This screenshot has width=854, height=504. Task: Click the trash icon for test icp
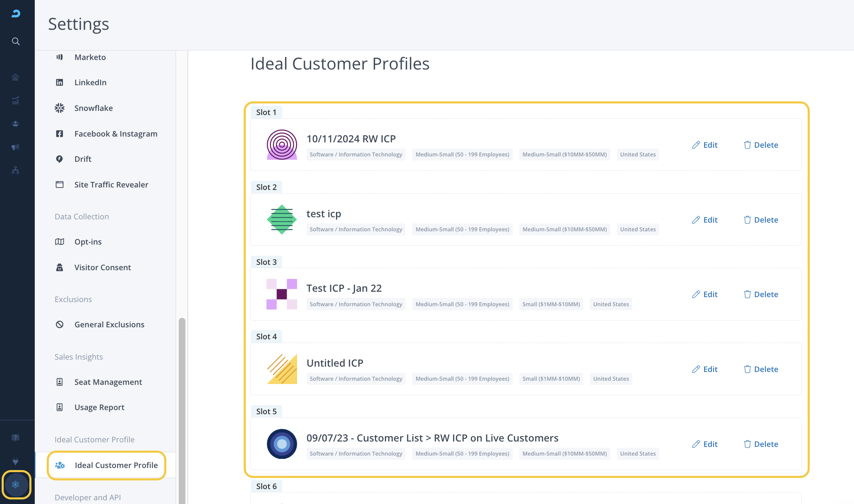click(747, 220)
